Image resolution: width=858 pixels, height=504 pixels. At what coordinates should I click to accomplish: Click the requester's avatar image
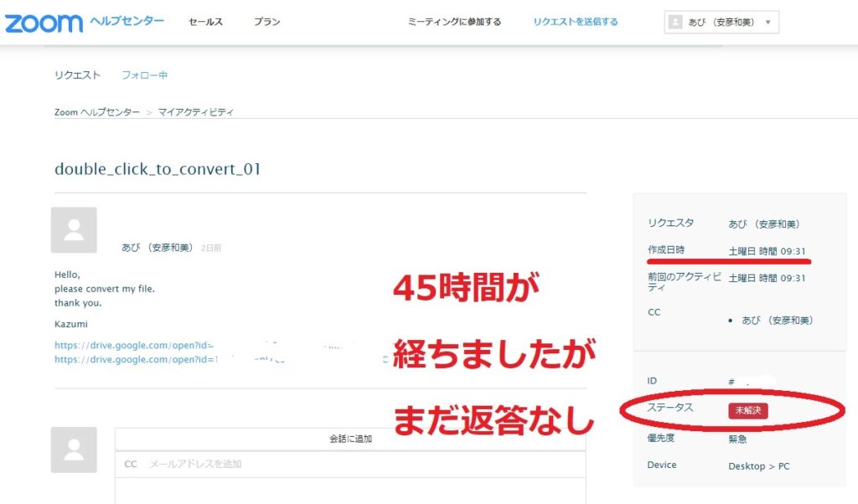pos(74,229)
